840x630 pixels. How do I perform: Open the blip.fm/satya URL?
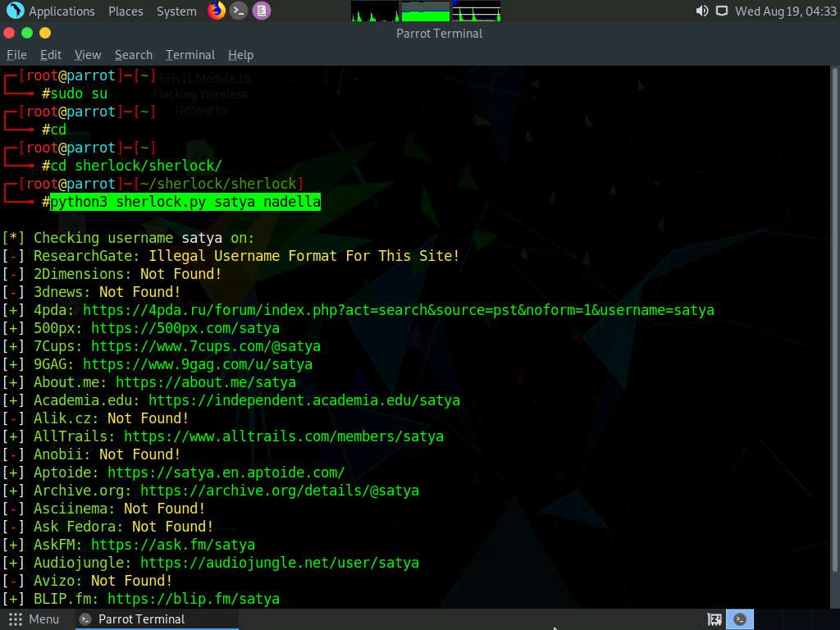194,599
